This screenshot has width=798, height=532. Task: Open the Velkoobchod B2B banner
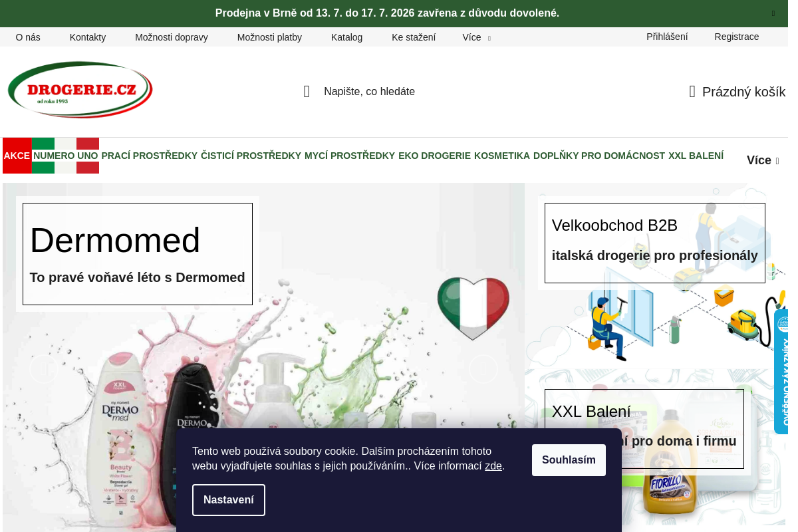tap(655, 243)
